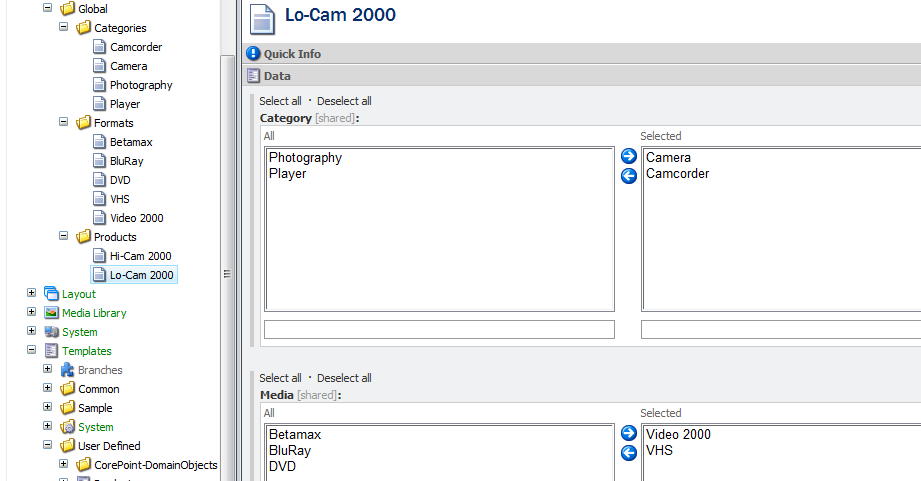Select Hi-Cam 2000 product item in tree
Screen dimensions: 921x481
click(140, 256)
